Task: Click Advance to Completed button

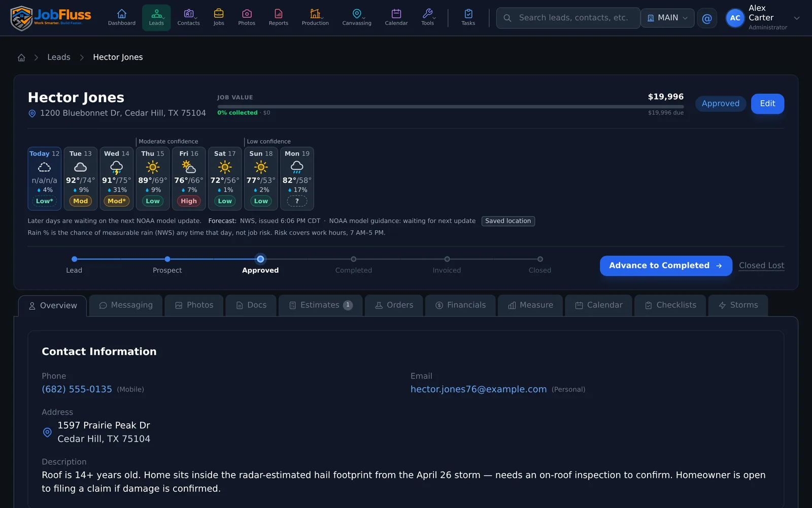Action: click(666, 266)
